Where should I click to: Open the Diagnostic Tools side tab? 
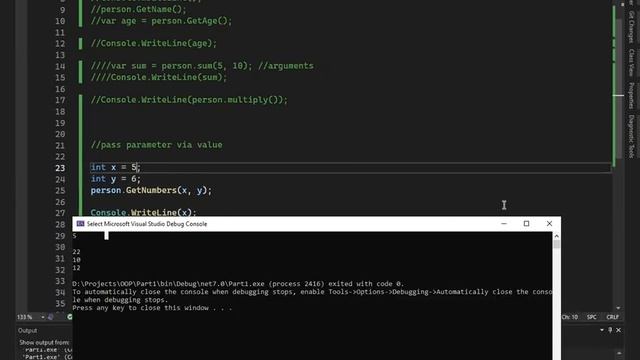click(x=631, y=136)
